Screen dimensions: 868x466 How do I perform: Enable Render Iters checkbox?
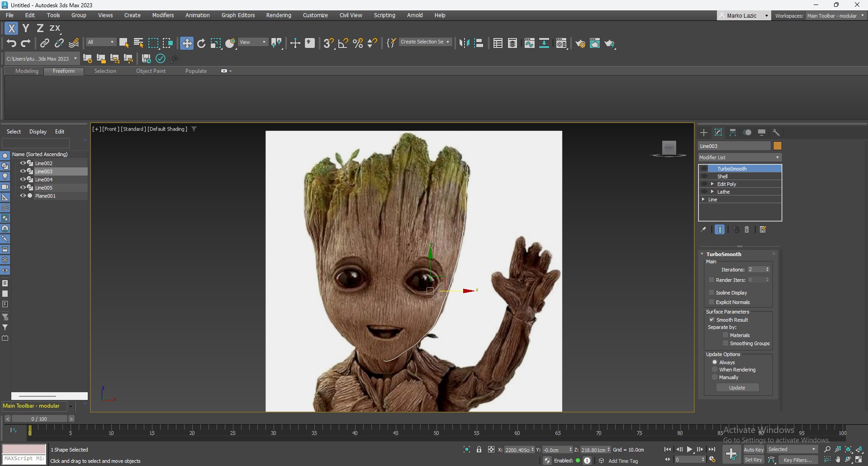click(x=711, y=280)
